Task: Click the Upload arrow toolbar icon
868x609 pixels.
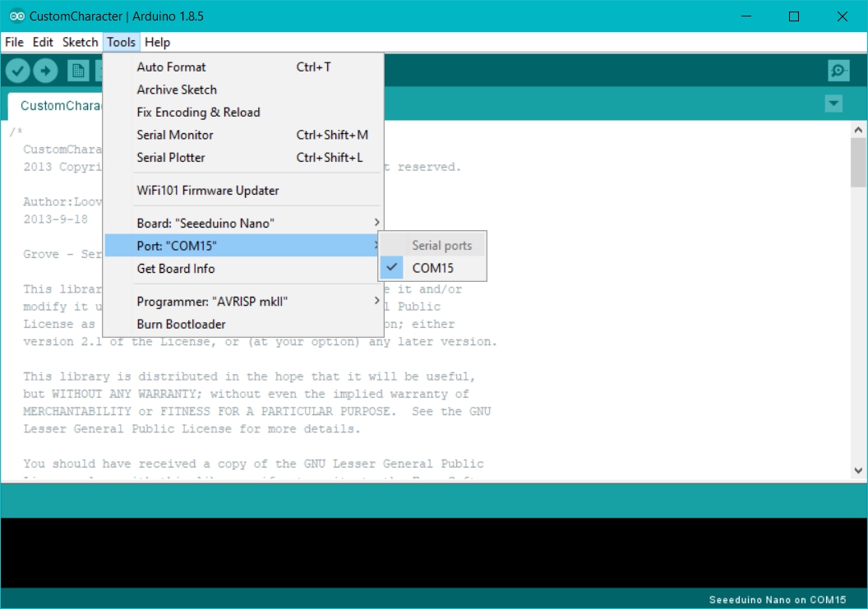Action: coord(45,71)
